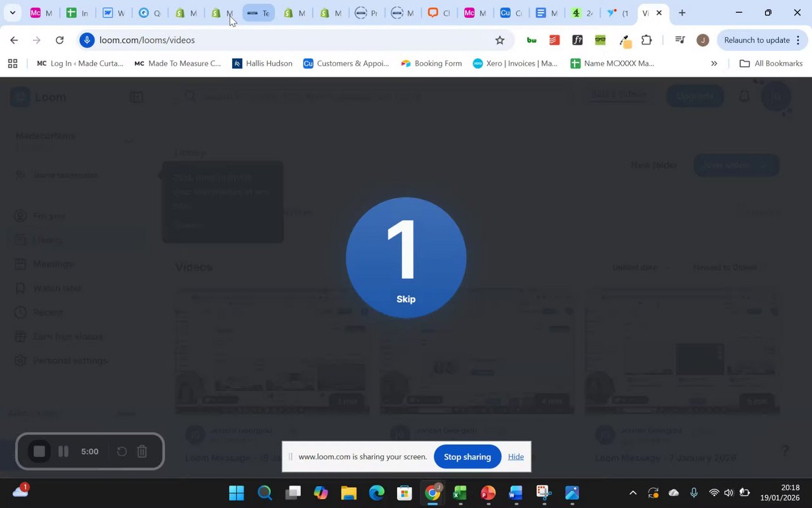
Task: Open Name MCXXXX bookmark
Action: pos(612,63)
